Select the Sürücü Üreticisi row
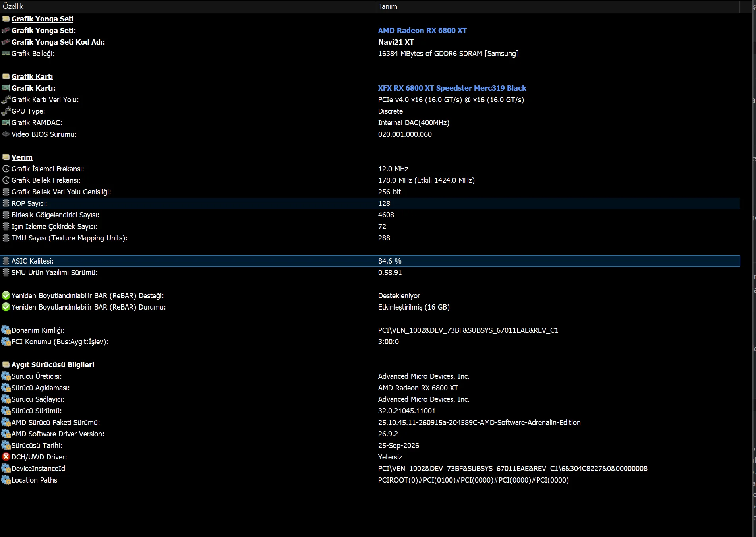This screenshot has width=756, height=537. (x=370, y=376)
